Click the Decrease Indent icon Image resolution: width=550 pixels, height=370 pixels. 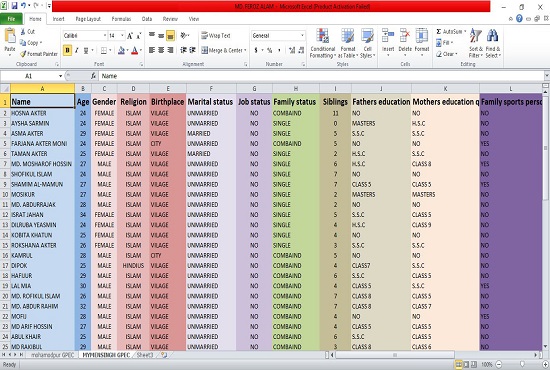[x=183, y=51]
